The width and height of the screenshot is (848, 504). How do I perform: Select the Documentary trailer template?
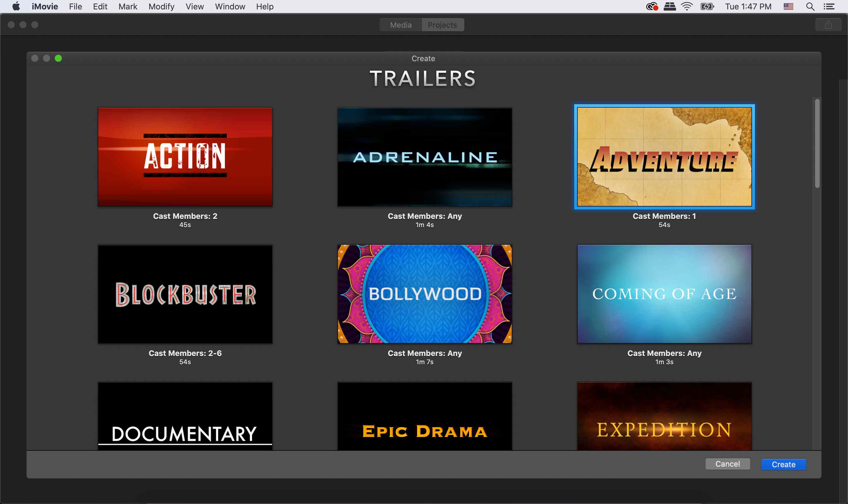coord(185,416)
